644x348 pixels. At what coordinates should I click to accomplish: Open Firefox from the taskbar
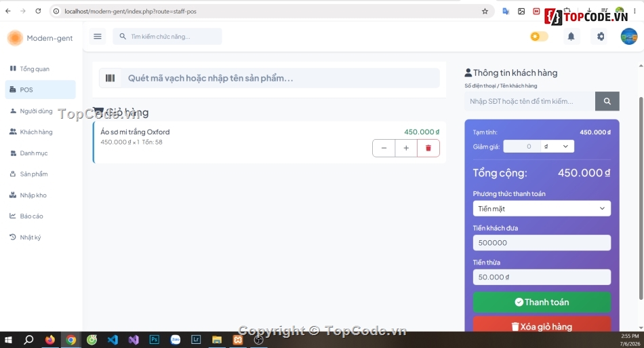[49, 340]
